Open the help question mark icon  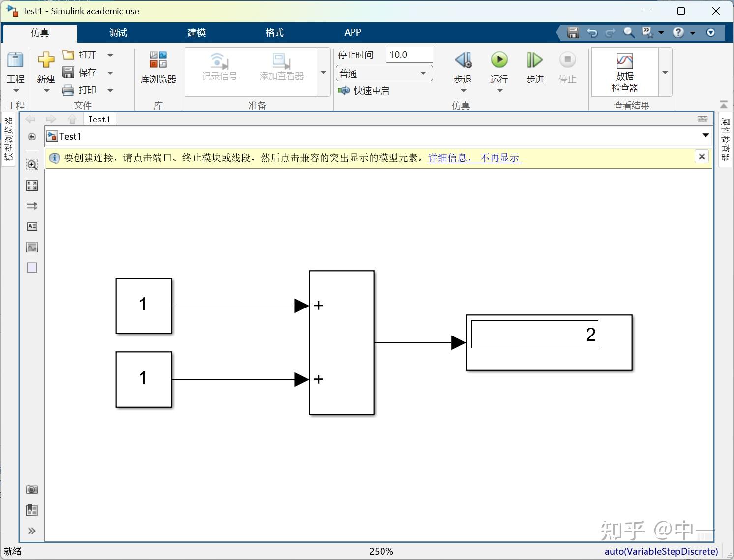coord(678,33)
